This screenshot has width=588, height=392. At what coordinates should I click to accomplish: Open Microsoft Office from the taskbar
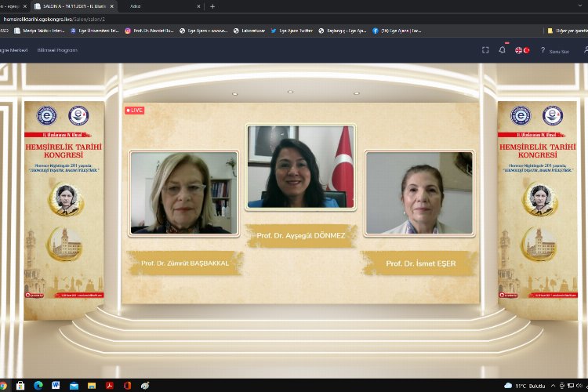[x=127, y=386]
